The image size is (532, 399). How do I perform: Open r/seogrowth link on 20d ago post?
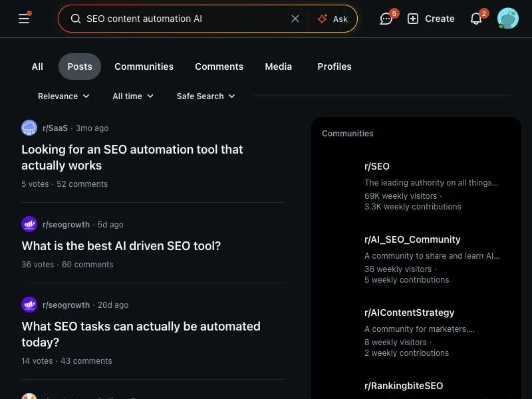[66, 305]
